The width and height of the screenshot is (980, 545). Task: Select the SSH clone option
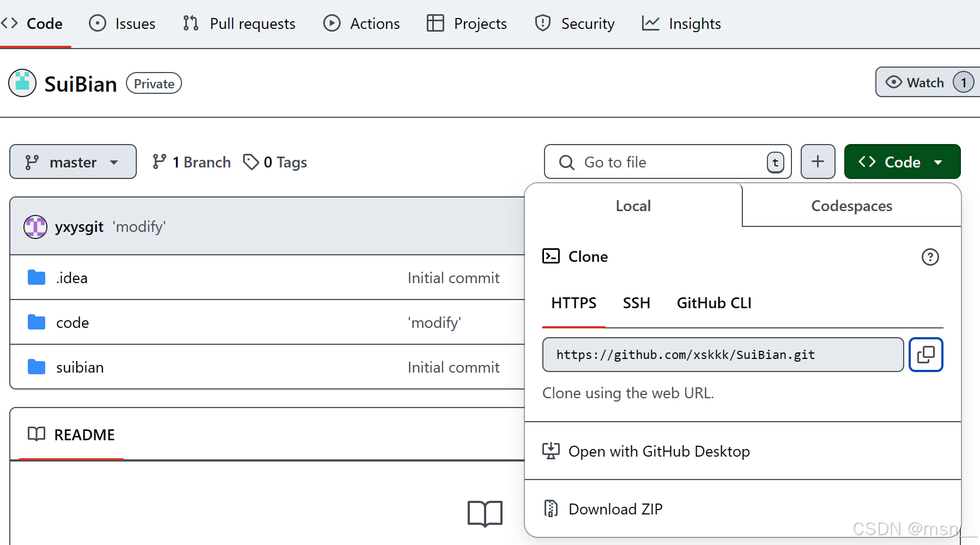point(636,303)
